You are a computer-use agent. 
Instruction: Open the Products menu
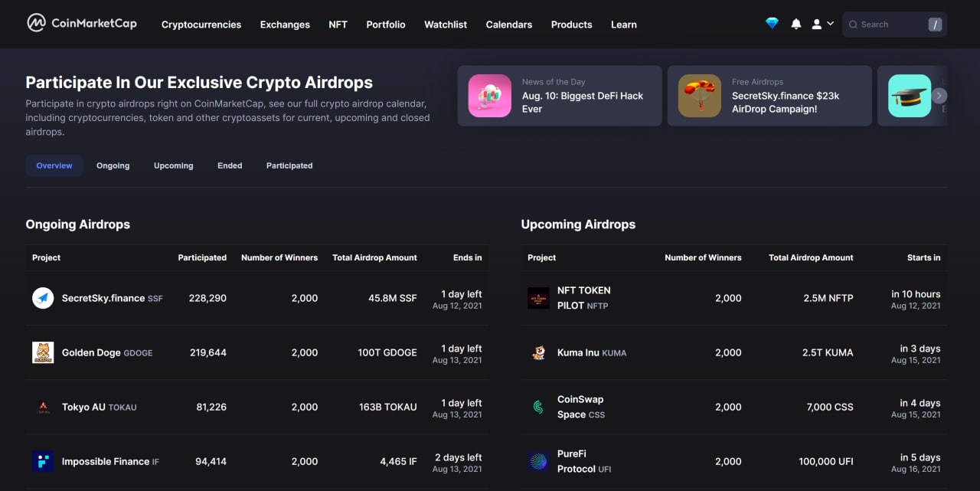click(572, 25)
